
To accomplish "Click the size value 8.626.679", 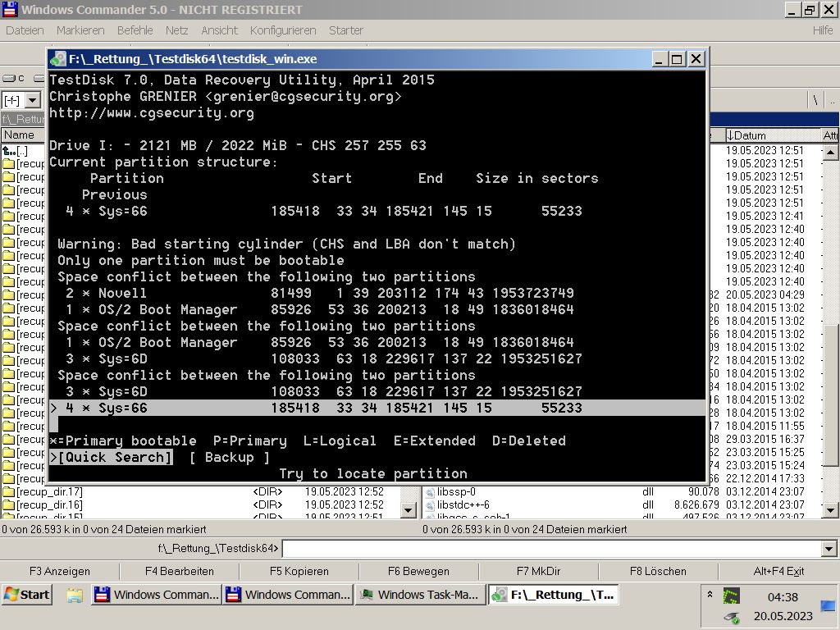I will 696,504.
